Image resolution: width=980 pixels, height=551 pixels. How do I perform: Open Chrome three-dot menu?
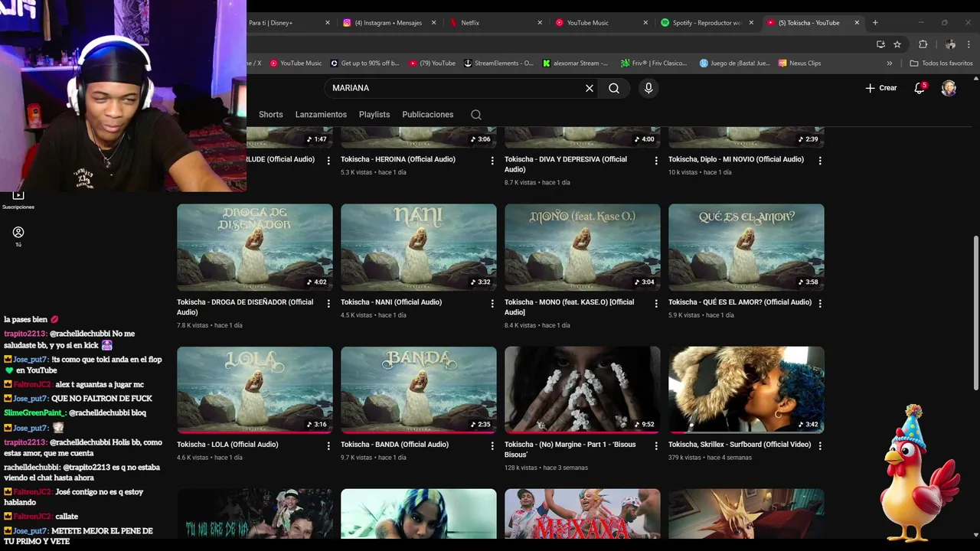point(969,44)
